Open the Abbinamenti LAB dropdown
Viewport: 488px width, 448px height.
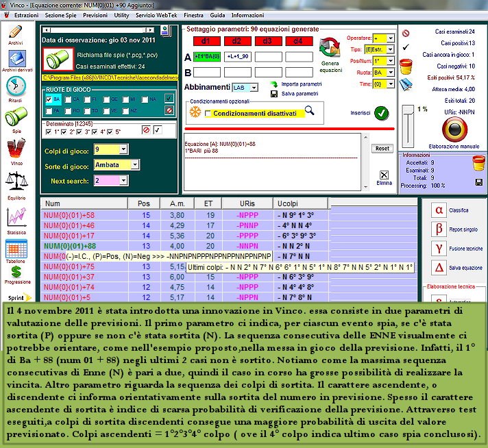[x=254, y=88]
